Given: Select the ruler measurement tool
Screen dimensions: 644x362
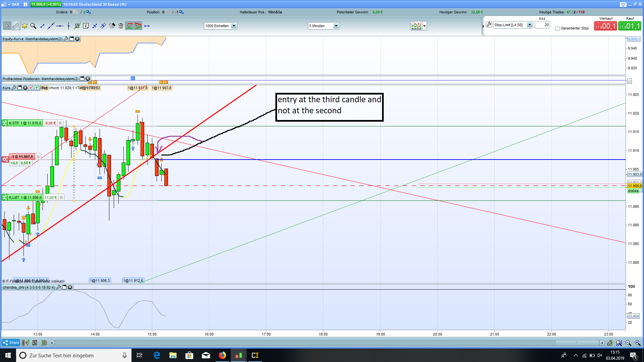Looking at the screenshot, I should (x=16, y=26).
